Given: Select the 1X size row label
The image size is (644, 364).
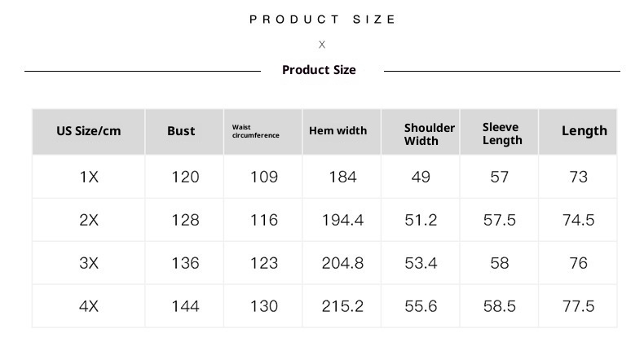Looking at the screenshot, I should 89,177.
